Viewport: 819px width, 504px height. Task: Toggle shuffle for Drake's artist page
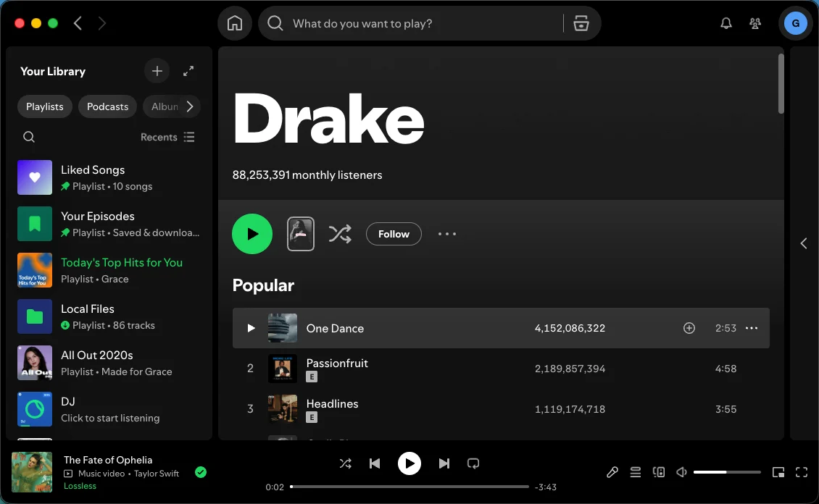click(340, 234)
